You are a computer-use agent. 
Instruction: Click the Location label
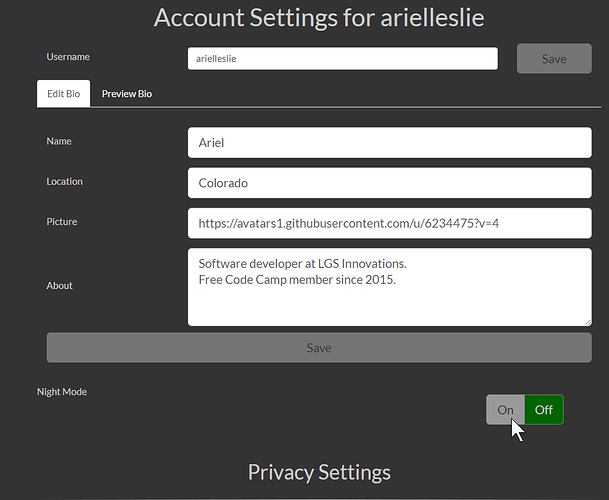point(64,181)
